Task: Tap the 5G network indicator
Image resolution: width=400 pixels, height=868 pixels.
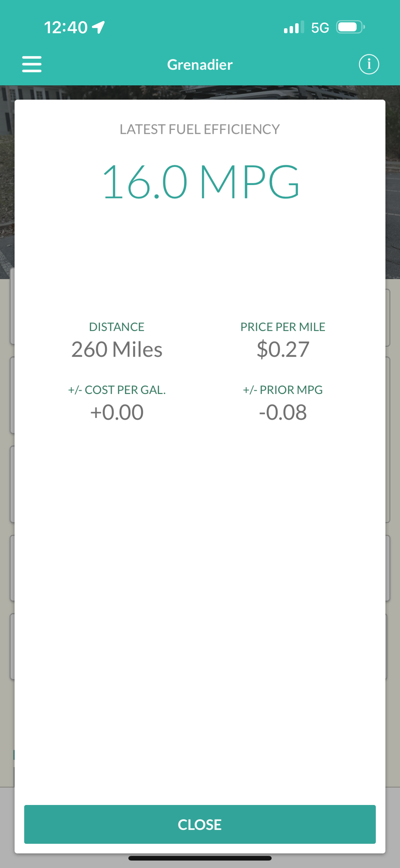Action: click(x=320, y=28)
